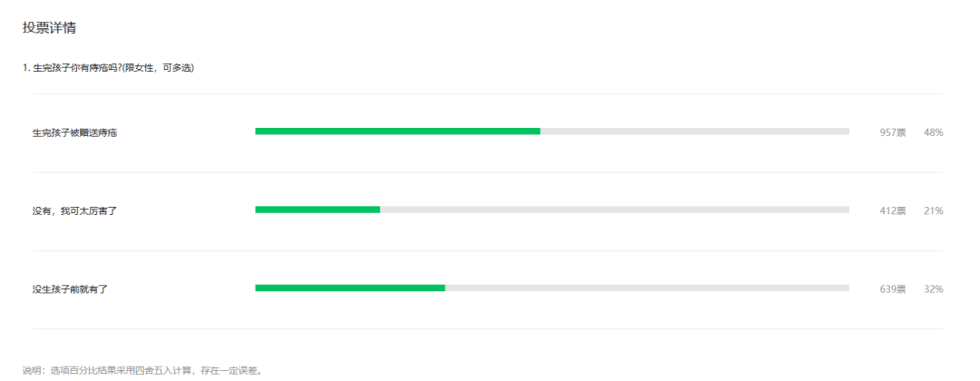Click green progress bar for 生完孩子被赠送痔疮

(x=397, y=132)
